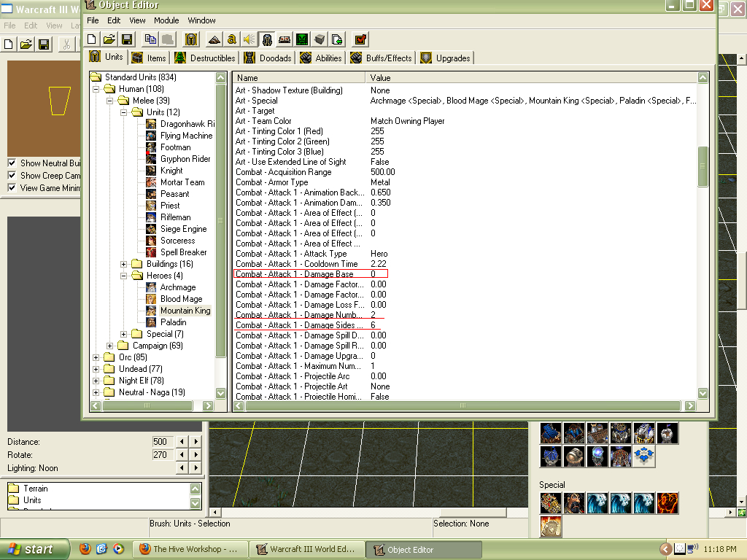Image resolution: width=747 pixels, height=560 pixels.
Task: Select the Mountain King unit in tree
Action: point(185,311)
